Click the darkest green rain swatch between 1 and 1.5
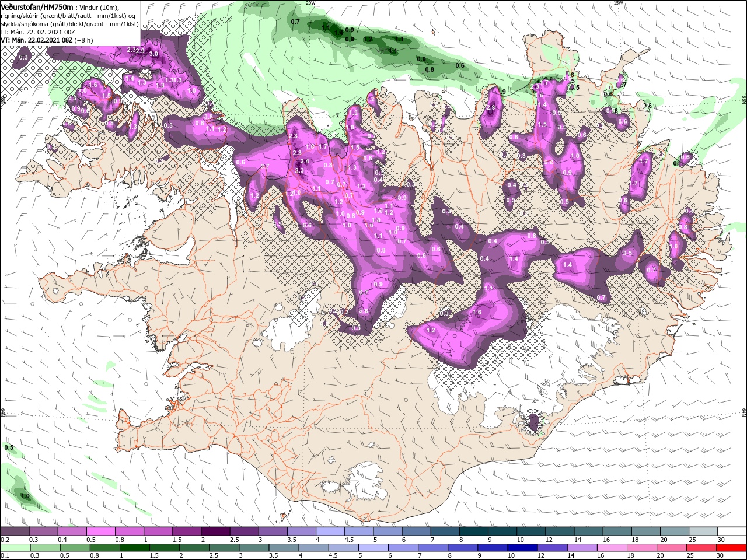 point(134,548)
